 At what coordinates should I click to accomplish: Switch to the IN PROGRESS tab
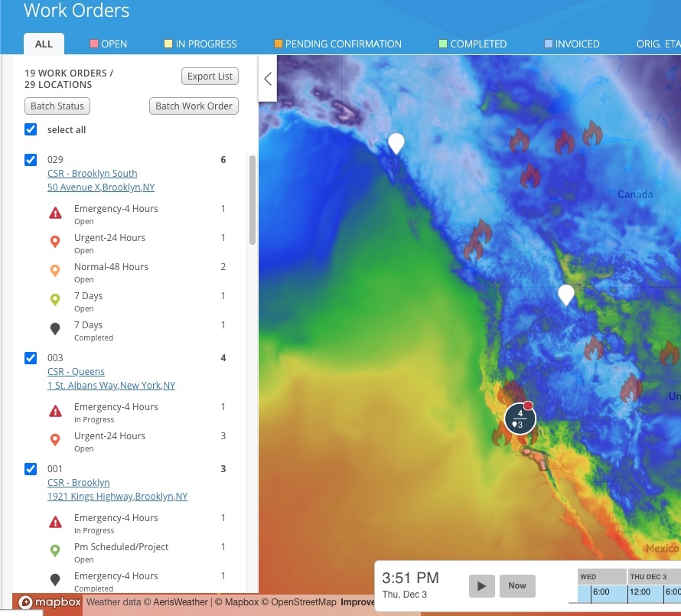(x=200, y=44)
